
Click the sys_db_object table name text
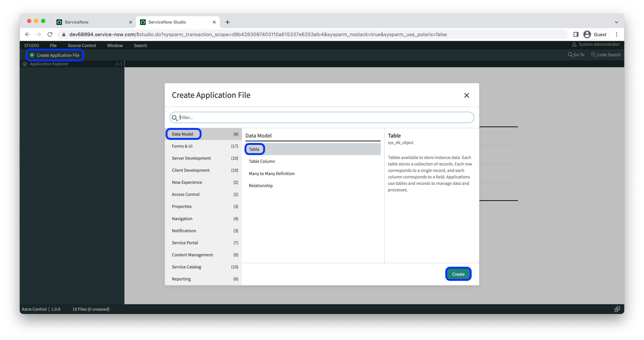(x=400, y=143)
